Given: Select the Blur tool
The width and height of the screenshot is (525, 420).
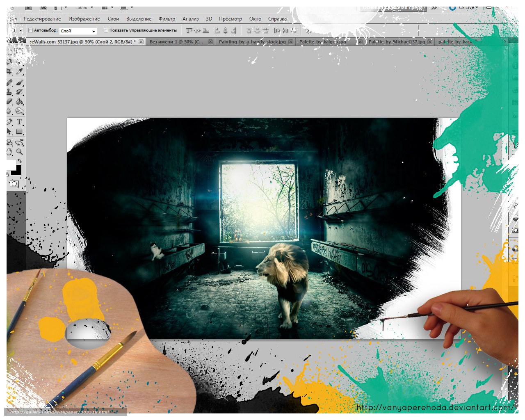Looking at the screenshot, I should point(9,111).
